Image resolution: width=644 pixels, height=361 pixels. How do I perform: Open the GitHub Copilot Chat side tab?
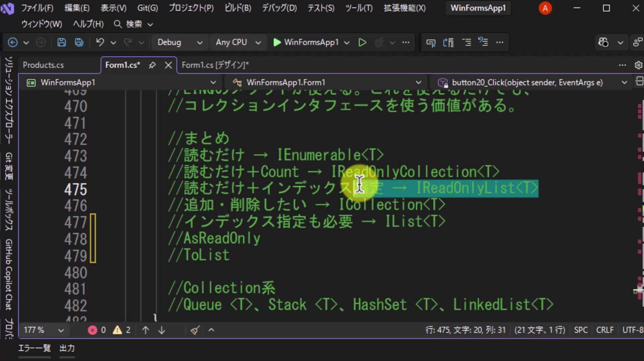click(9, 274)
